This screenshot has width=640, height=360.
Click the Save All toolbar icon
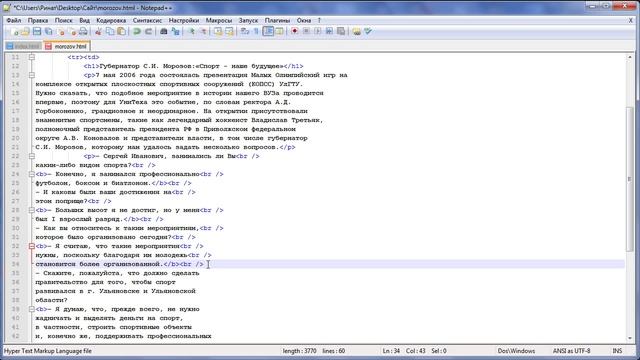49,32
